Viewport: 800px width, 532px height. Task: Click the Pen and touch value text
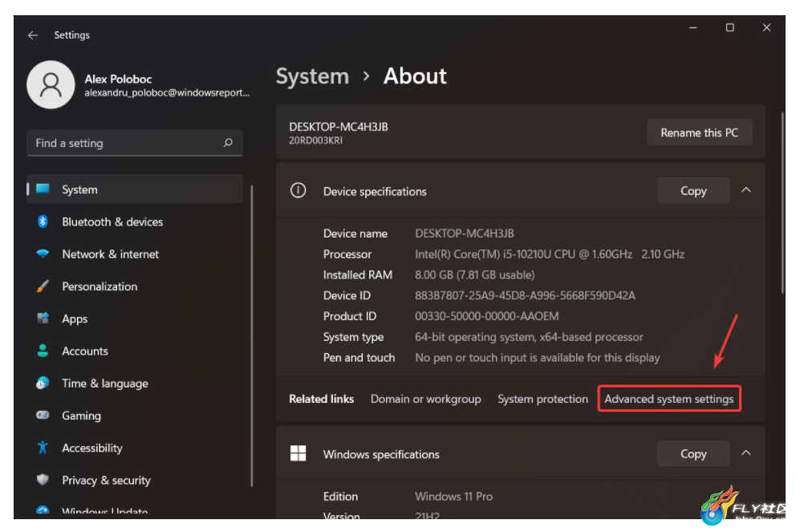[x=538, y=358]
